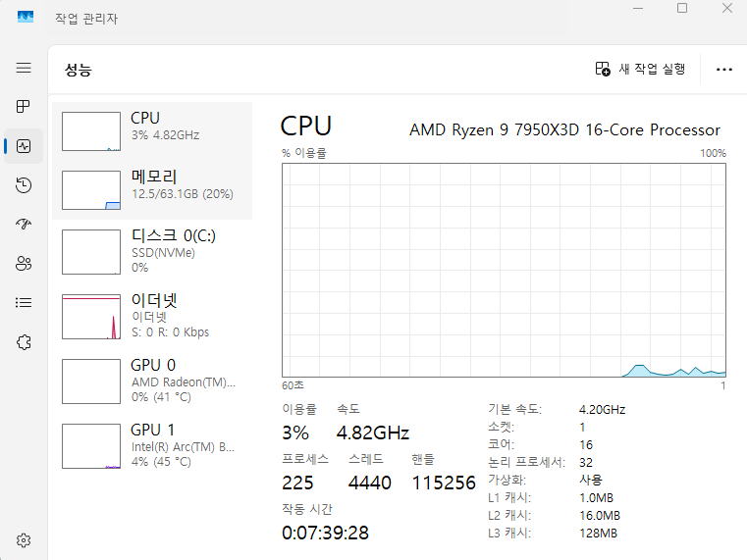Click the GPU 1 mini graph thumbnail
The height and width of the screenshot is (560, 747).
pos(91,446)
